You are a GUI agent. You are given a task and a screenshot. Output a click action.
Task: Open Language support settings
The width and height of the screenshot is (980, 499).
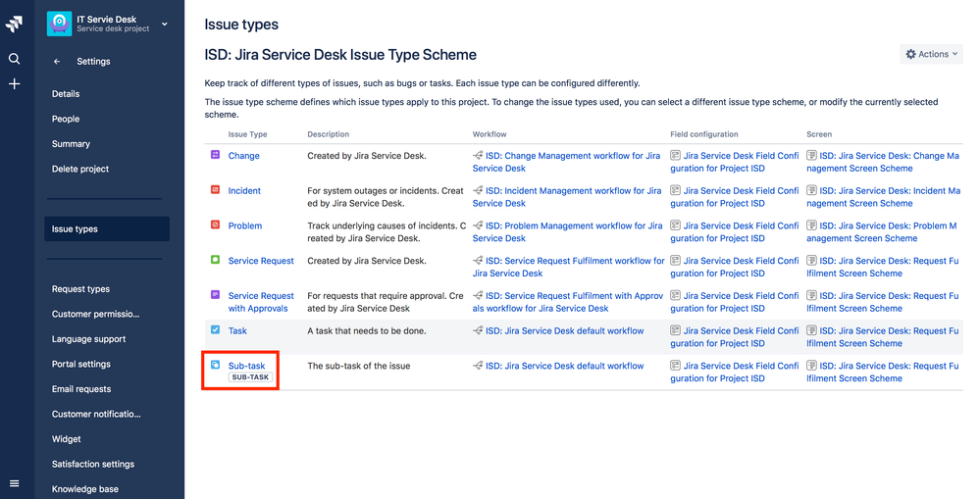click(88, 338)
